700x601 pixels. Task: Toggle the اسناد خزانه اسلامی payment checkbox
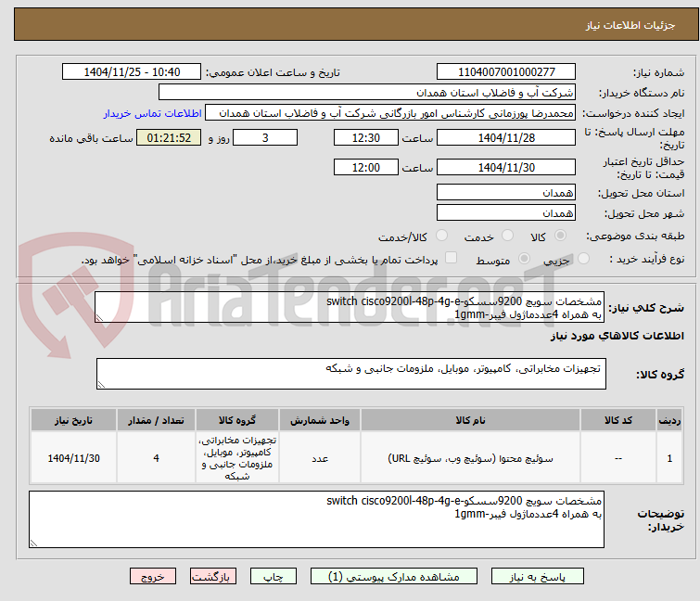(452, 258)
